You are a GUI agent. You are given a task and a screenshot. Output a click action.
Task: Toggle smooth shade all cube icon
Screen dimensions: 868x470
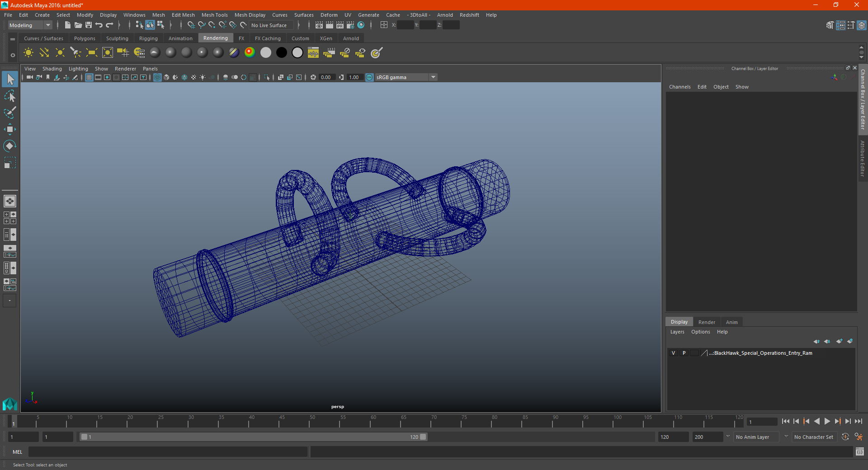click(166, 77)
